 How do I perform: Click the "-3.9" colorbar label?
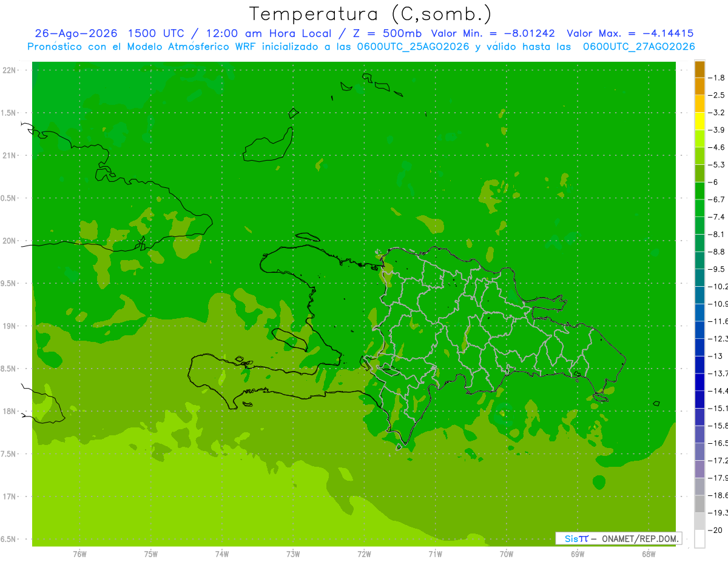pyautogui.click(x=717, y=130)
